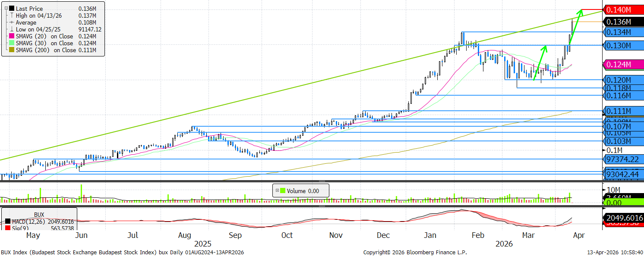Select the green arrow drawn above March
The image size is (644, 256).
(x=540, y=63)
